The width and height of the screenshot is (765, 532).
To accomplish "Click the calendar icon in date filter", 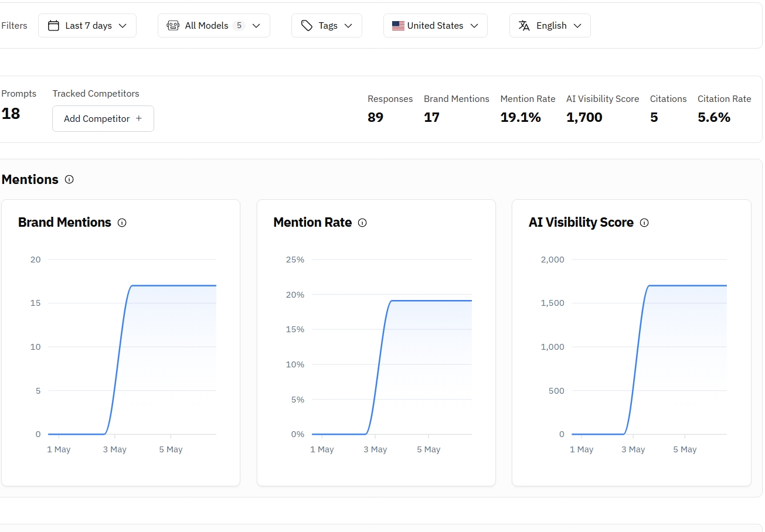I will pos(53,26).
